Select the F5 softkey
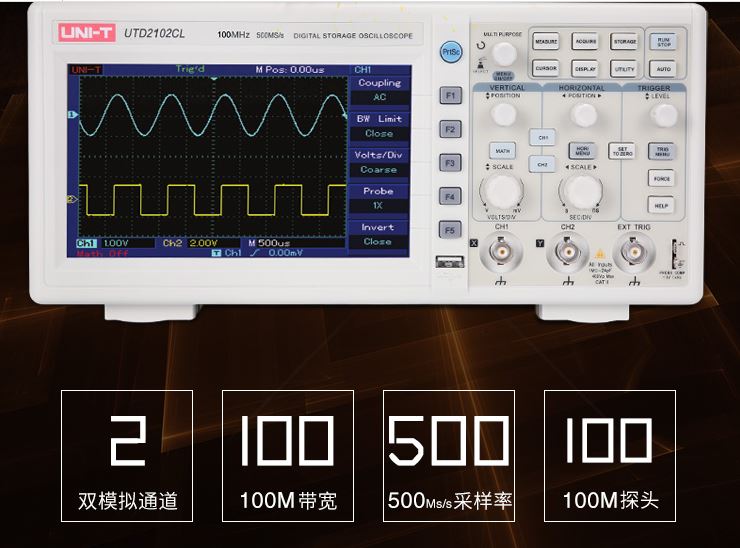 (x=451, y=230)
